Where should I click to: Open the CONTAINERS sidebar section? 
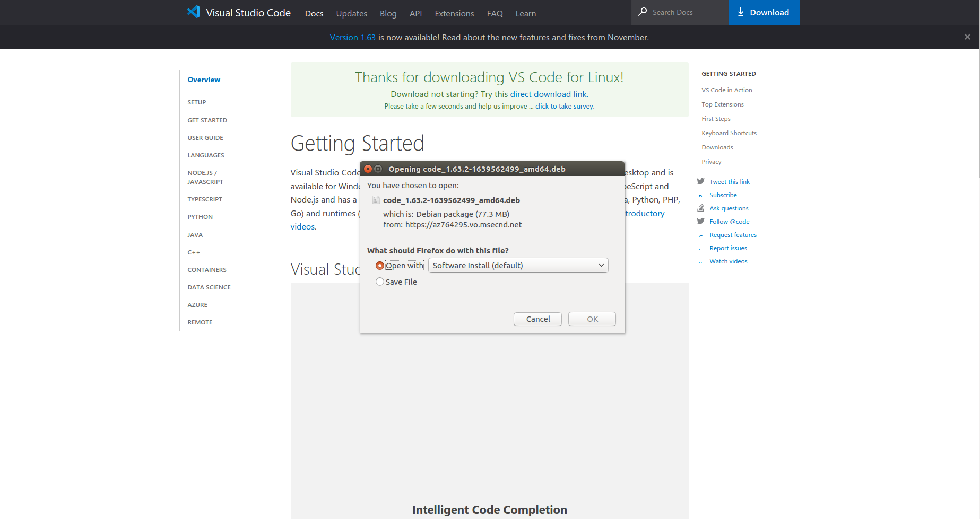206,270
